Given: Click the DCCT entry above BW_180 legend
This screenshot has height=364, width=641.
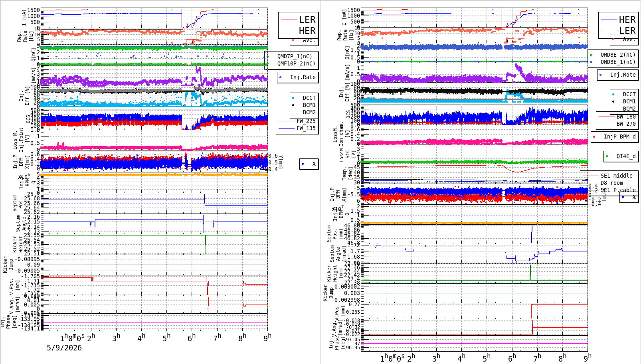Looking at the screenshot, I should coord(629,94).
